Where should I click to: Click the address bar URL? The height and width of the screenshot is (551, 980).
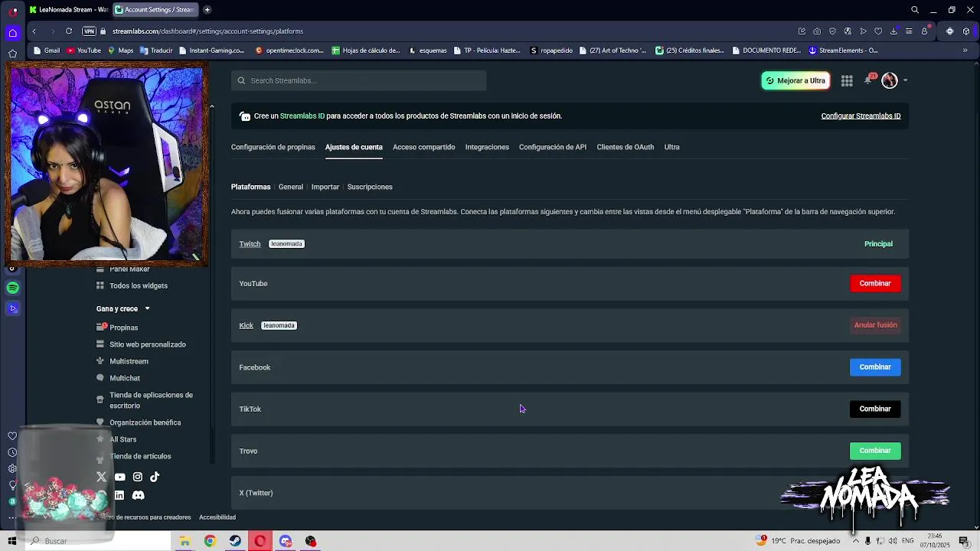coord(207,31)
